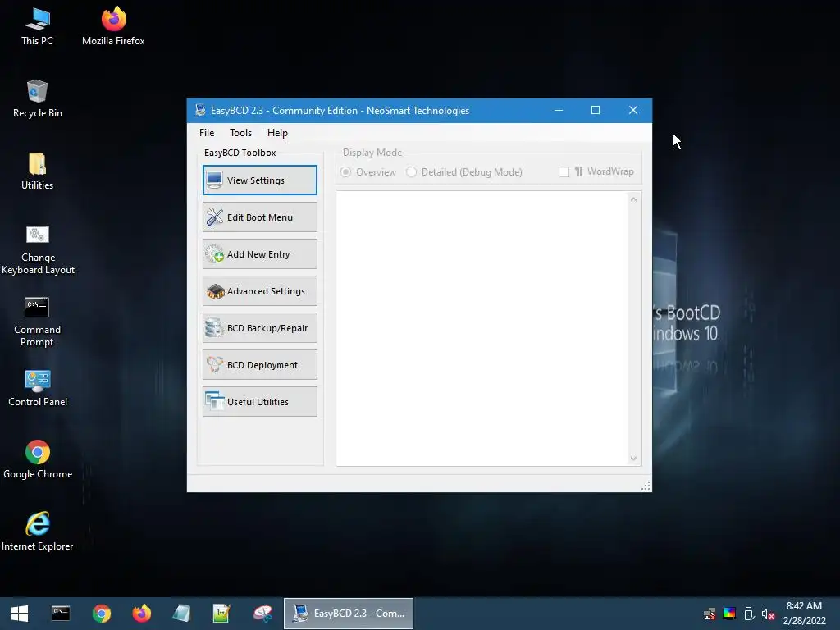Screen dimensions: 840x630
Task: Open the File menu
Action: coord(207,133)
